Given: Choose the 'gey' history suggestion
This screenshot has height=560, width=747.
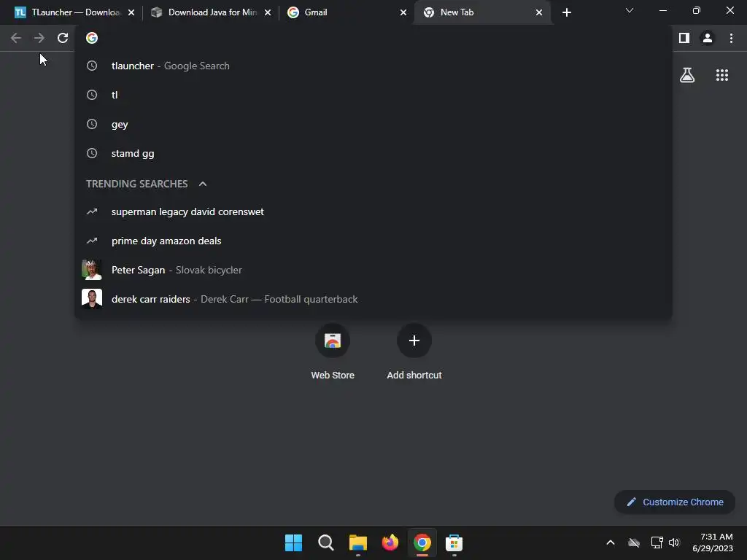Looking at the screenshot, I should [x=373, y=124].
